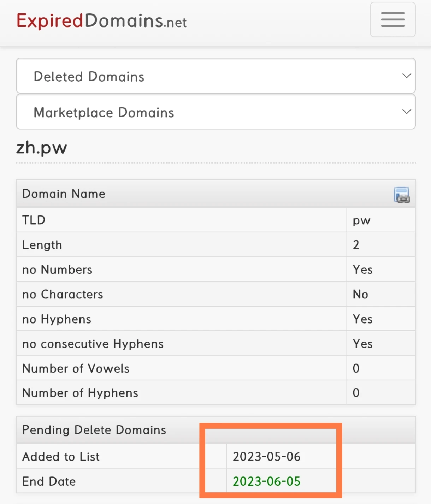Click the Number of Hyphens value 0
This screenshot has width=431, height=504.
pos(356,393)
